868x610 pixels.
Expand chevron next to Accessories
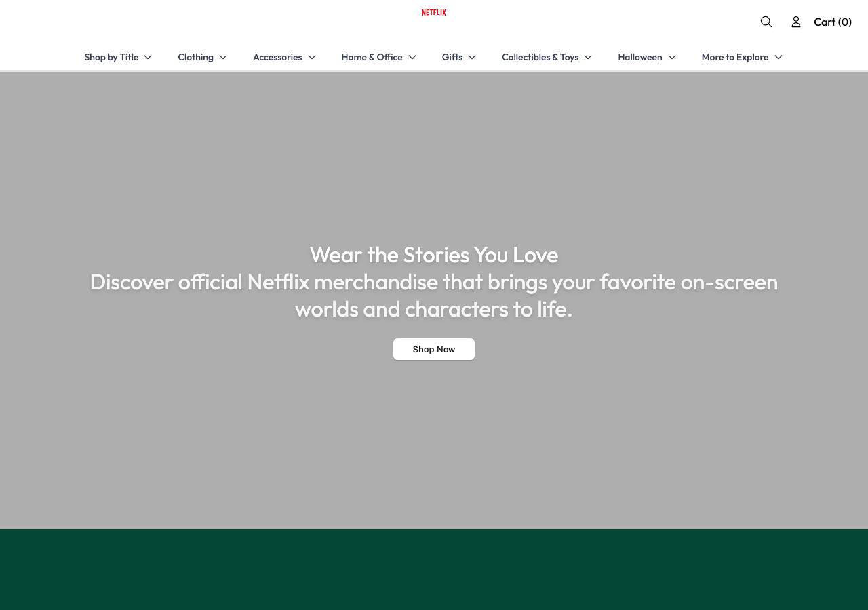click(312, 57)
